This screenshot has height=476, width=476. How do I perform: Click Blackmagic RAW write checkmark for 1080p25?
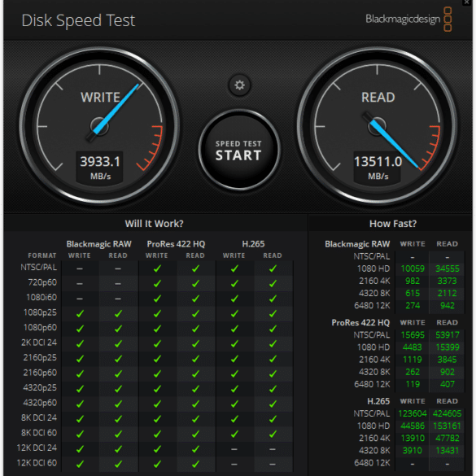[x=80, y=313]
